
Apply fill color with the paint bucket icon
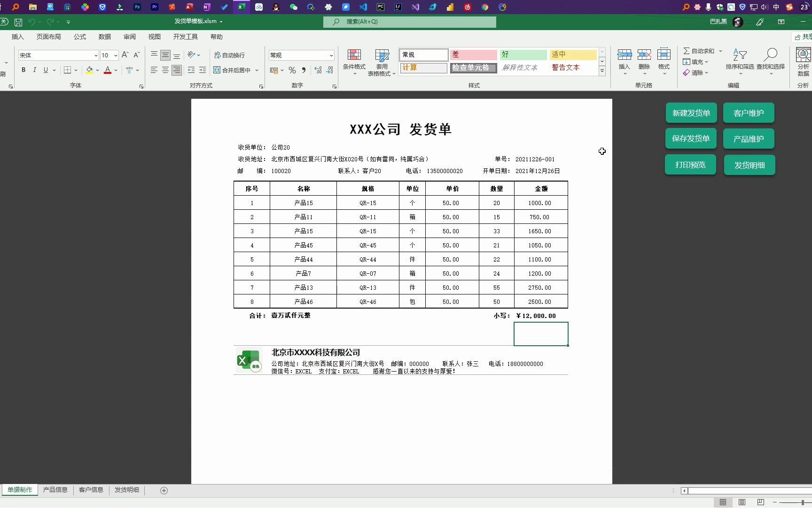[89, 70]
